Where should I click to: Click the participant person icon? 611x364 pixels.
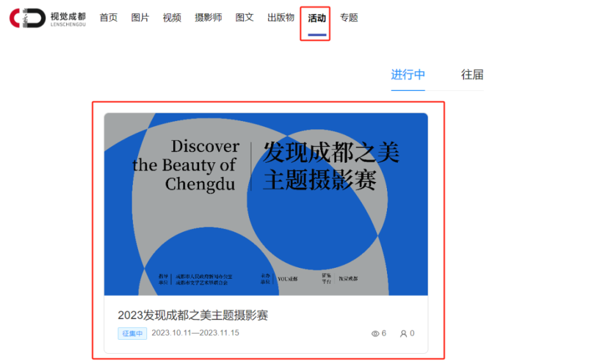pyautogui.click(x=404, y=333)
